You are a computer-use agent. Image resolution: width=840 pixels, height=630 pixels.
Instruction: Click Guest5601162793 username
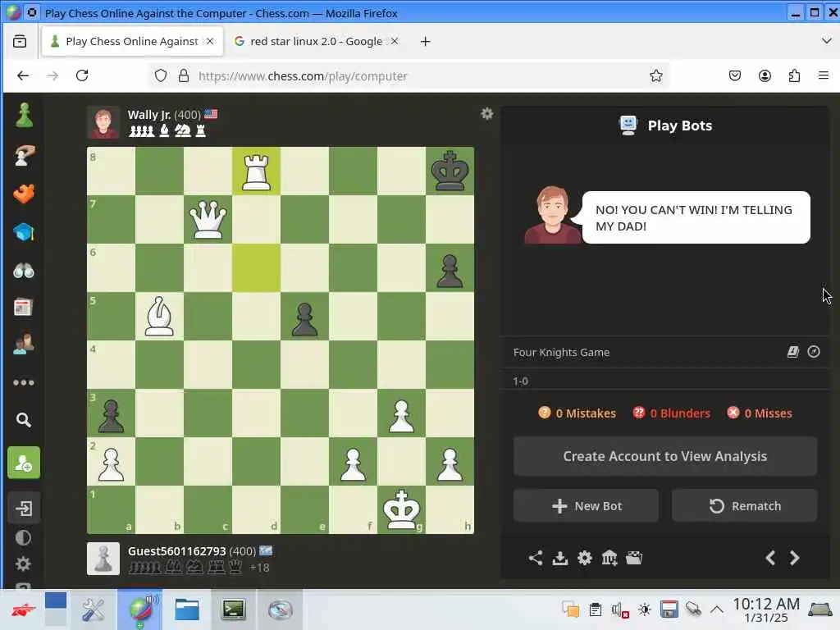coord(177,550)
